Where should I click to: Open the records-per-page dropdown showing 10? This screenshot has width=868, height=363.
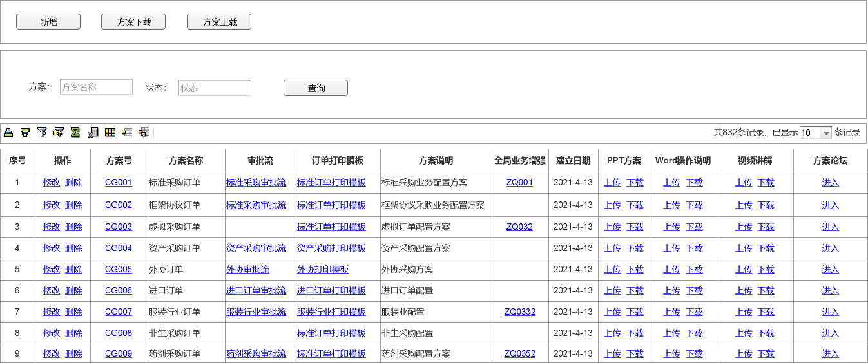(x=816, y=133)
